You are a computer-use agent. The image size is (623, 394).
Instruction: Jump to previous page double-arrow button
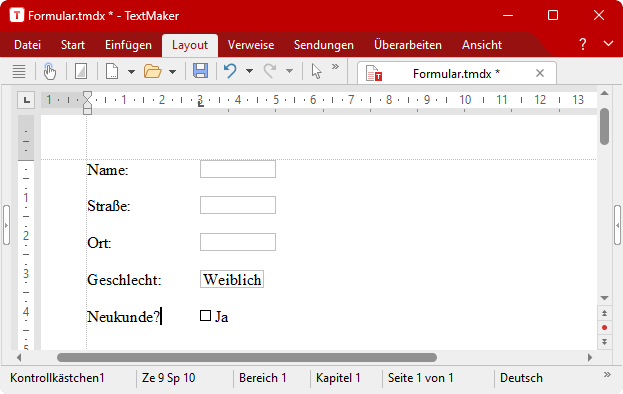point(604,313)
